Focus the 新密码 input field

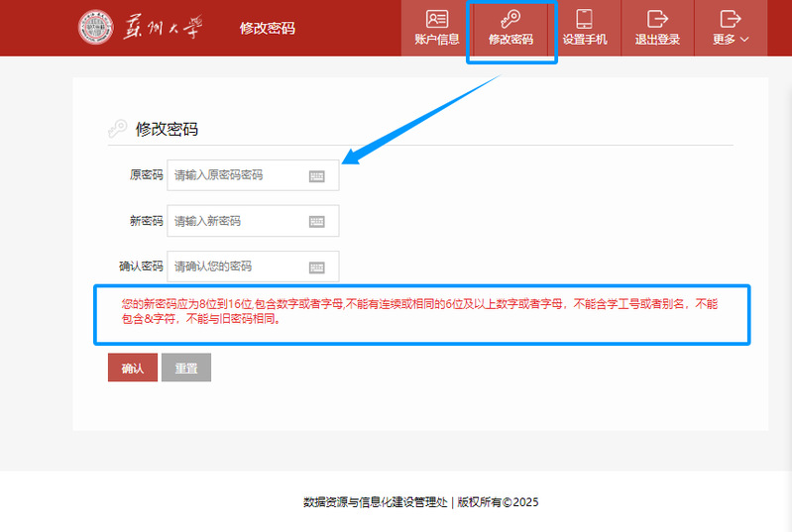pyautogui.click(x=238, y=221)
